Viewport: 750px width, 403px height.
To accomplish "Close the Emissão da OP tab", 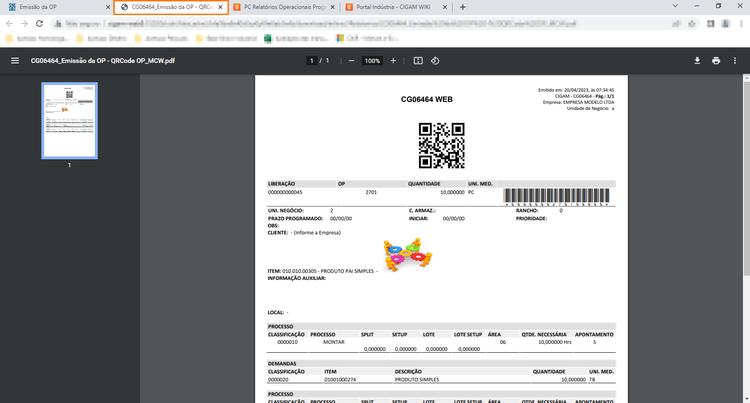I will (x=108, y=7).
